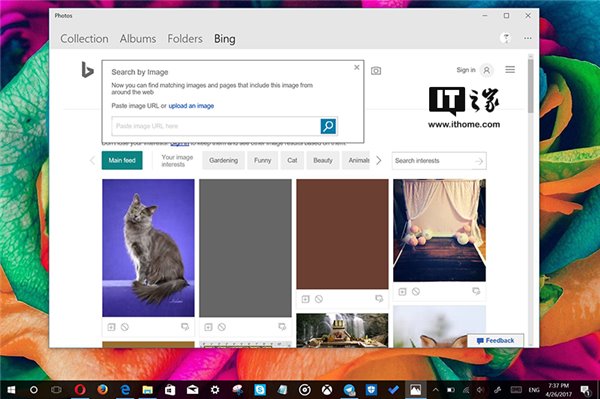Click the magnifier search button
The height and width of the screenshot is (399, 600).
pyautogui.click(x=328, y=126)
